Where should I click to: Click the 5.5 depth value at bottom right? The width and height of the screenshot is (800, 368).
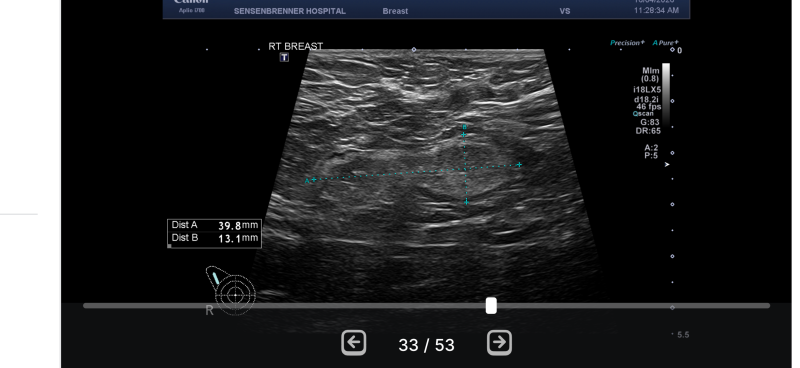683,335
